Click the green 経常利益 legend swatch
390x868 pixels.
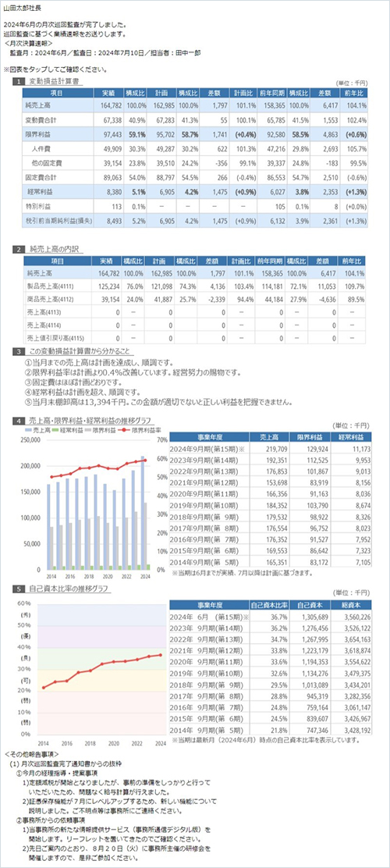[55, 429]
